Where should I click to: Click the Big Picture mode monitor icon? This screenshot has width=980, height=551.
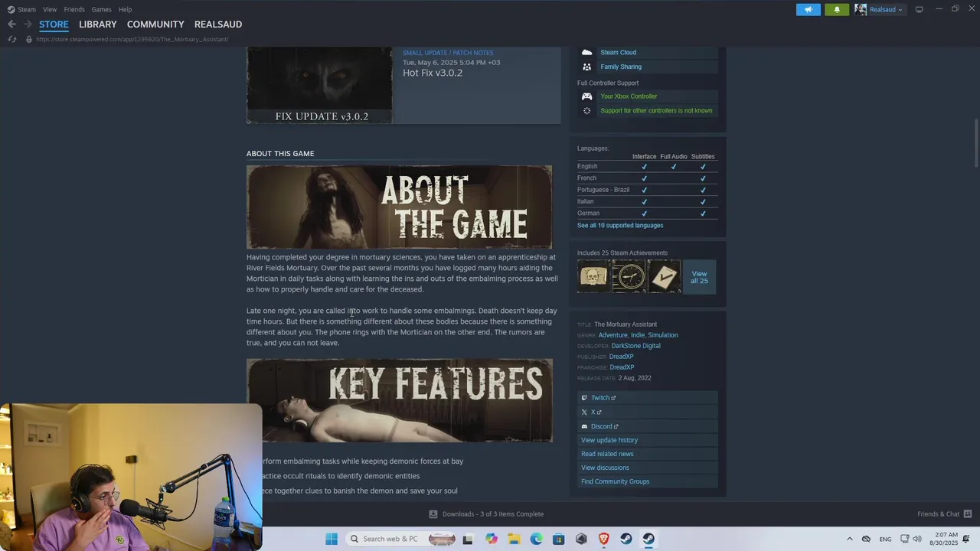point(919,9)
